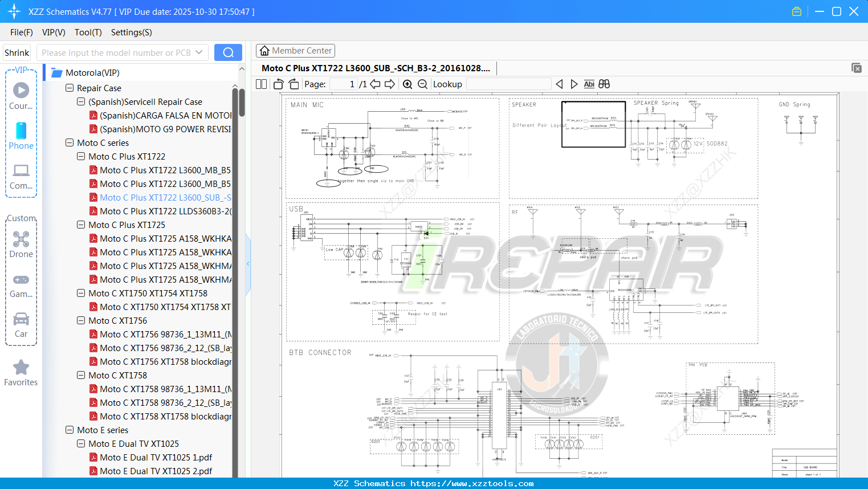Go to the previous page arrow
Viewport: 868px width, 489px height.
pos(375,84)
